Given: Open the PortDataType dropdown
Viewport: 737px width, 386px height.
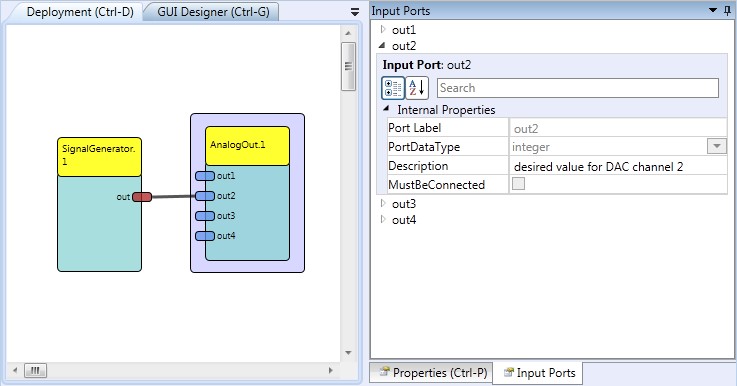Looking at the screenshot, I should (717, 146).
